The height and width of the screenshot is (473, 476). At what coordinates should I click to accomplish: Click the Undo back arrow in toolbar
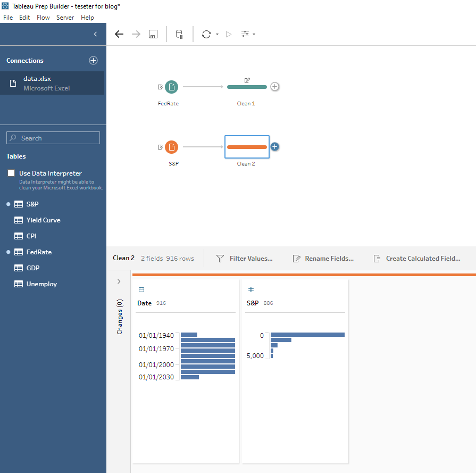[x=119, y=34]
